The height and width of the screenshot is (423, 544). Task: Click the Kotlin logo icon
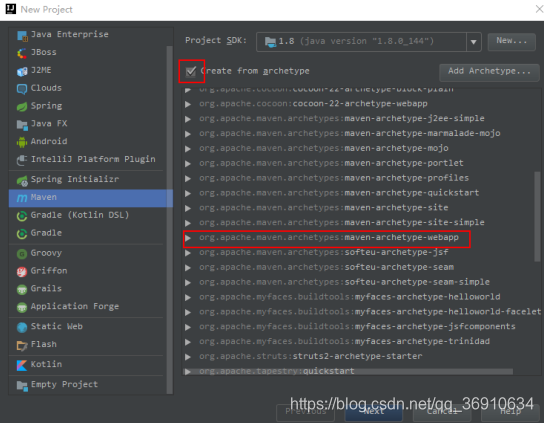coord(22,365)
